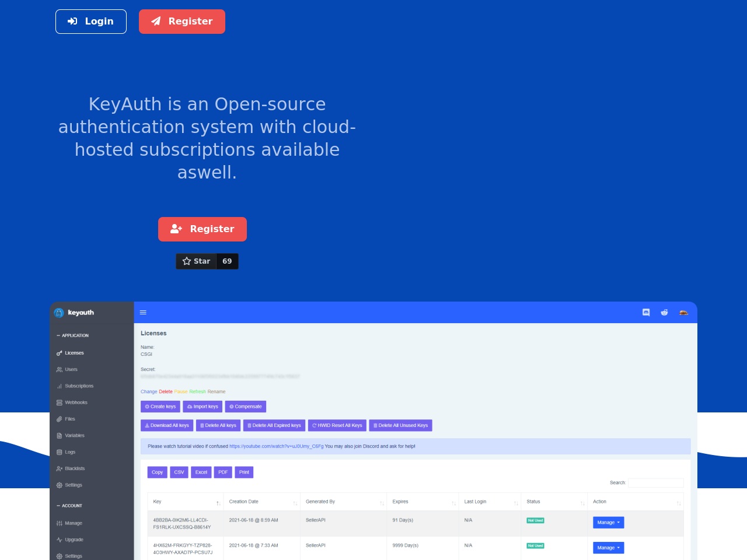Sort table by the Key column arrows

(x=218, y=503)
